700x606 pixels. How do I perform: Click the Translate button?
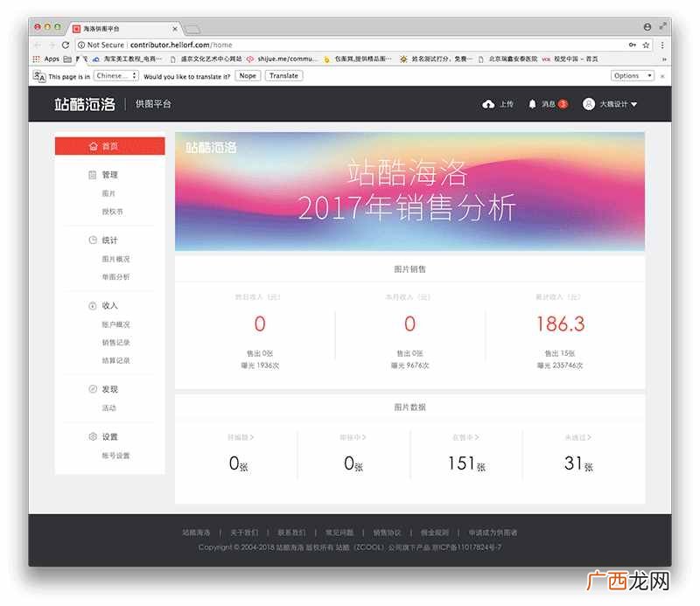[x=283, y=76]
